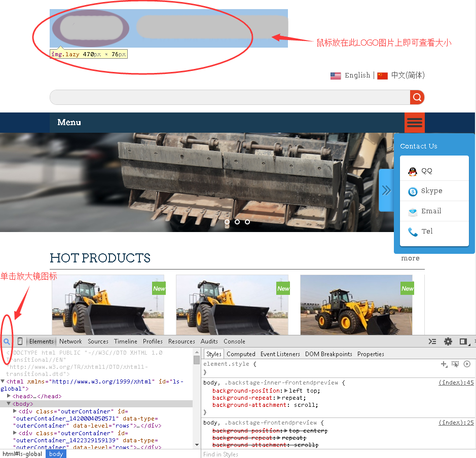
Task: Open the Computed styles tab
Action: (x=241, y=354)
